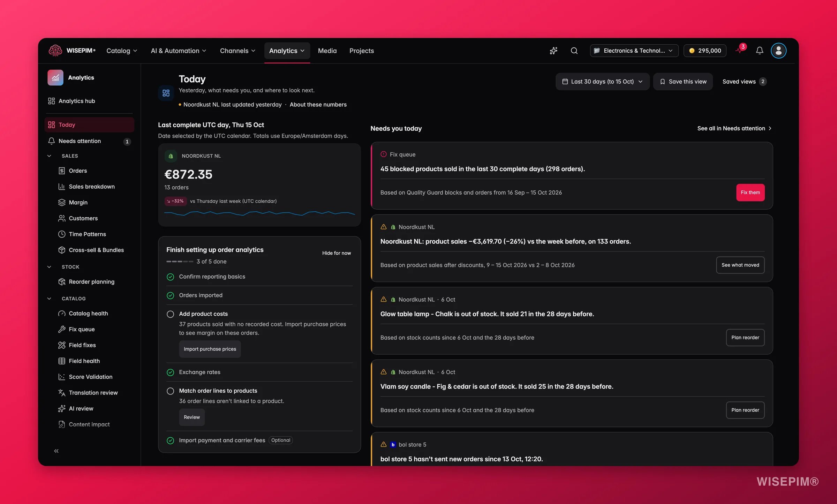This screenshot has height=504, width=837.
Task: Click Save this view button
Action: pos(683,82)
